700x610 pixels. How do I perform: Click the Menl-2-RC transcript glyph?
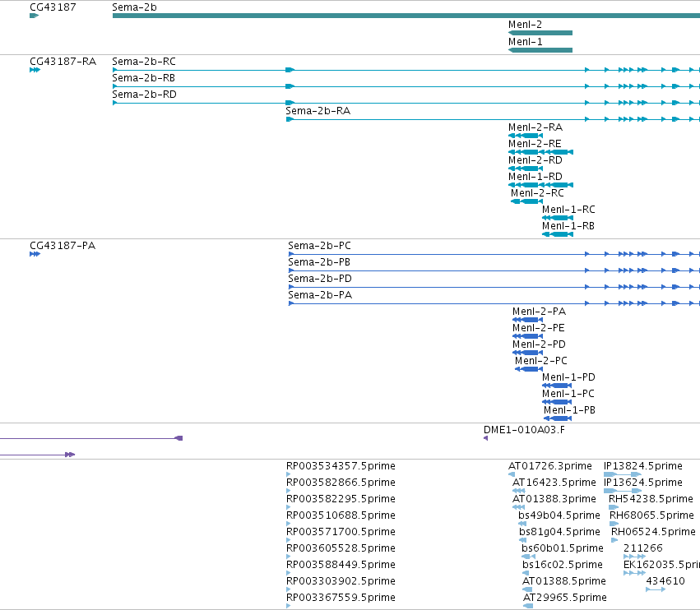coord(526,201)
